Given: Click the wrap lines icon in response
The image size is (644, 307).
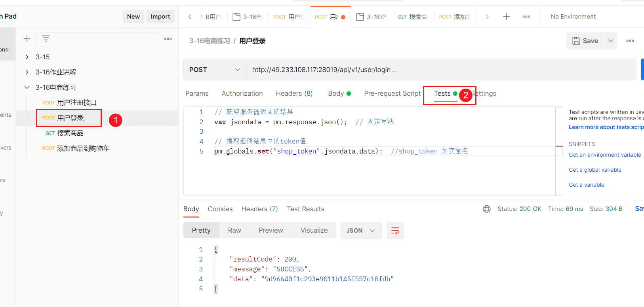Looking at the screenshot, I should (395, 231).
